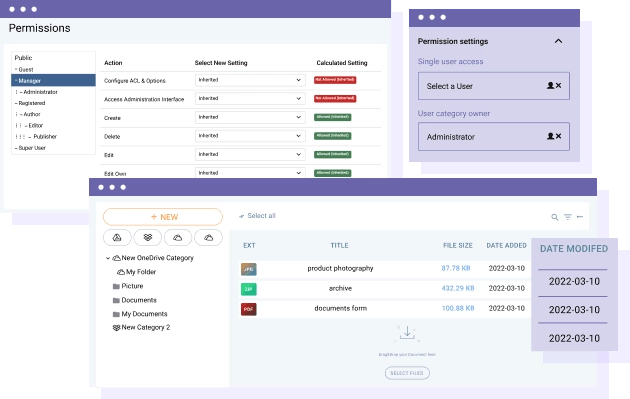Select the Public user group
This screenshot has height=399, width=630.
[x=23, y=58]
